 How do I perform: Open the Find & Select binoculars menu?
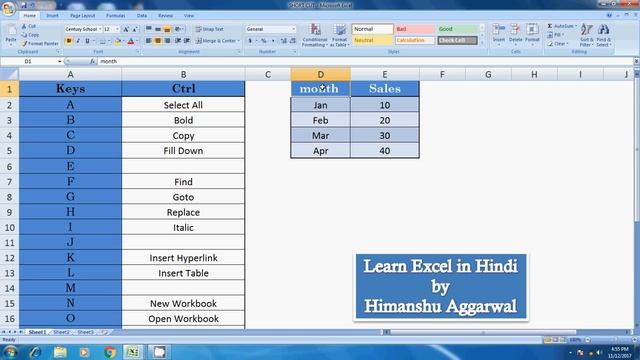[x=603, y=35]
